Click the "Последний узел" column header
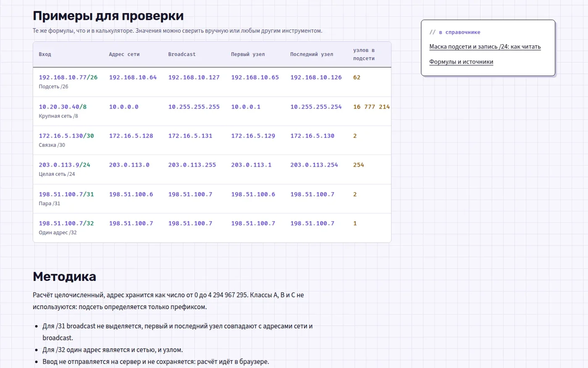 (312, 54)
